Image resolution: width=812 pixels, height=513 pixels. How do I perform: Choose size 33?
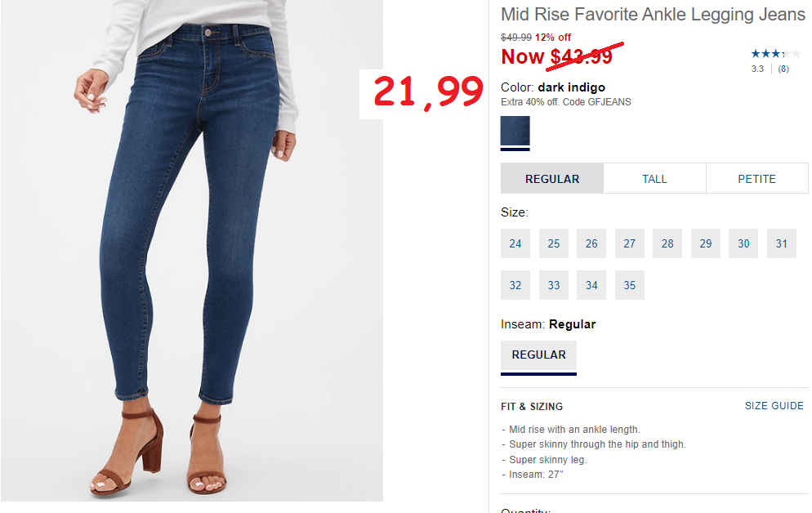pos(554,285)
